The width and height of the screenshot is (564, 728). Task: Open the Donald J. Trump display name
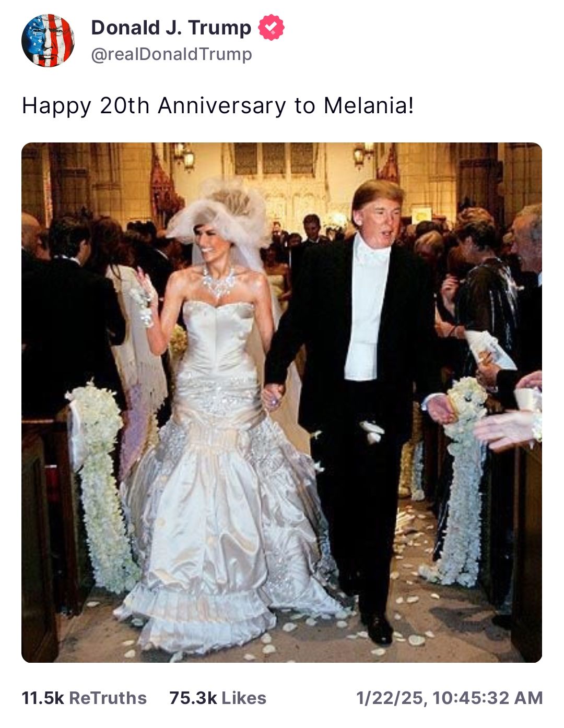171,28
